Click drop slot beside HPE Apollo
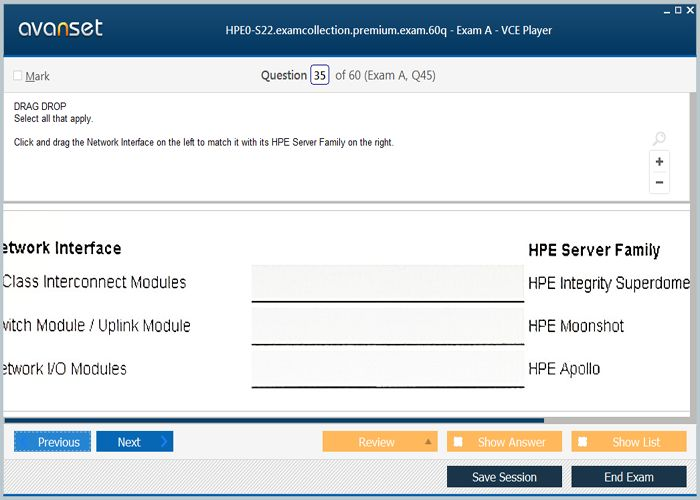The height and width of the screenshot is (500, 700). click(x=388, y=369)
